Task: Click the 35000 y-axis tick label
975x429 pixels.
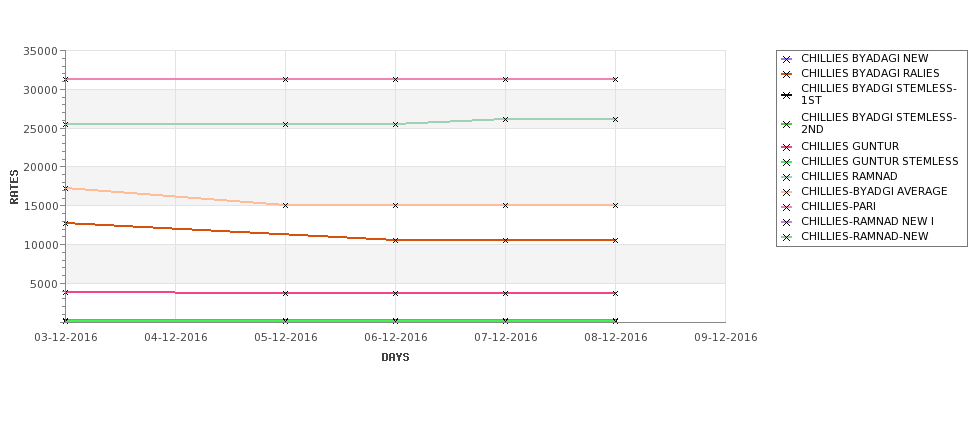Action: 40,51
